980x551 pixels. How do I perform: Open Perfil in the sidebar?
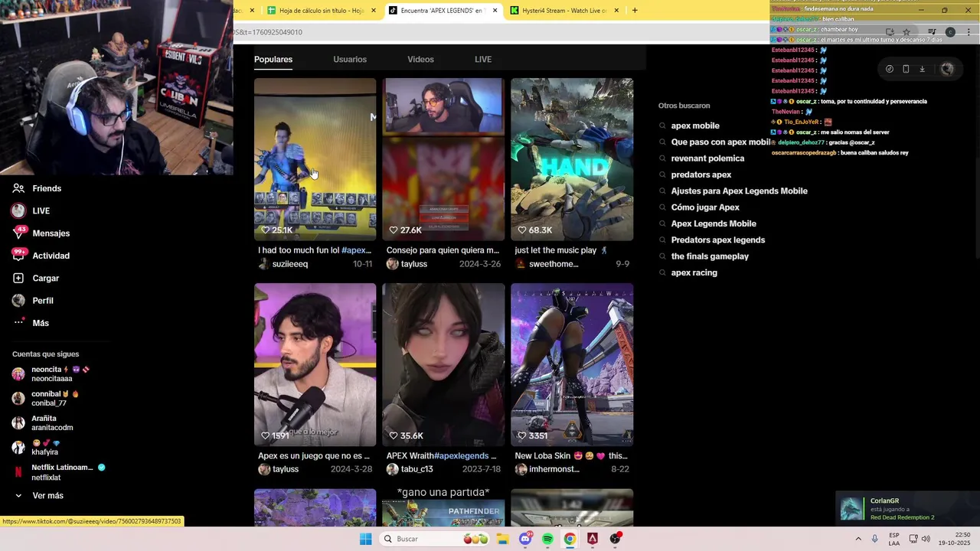pos(33,301)
